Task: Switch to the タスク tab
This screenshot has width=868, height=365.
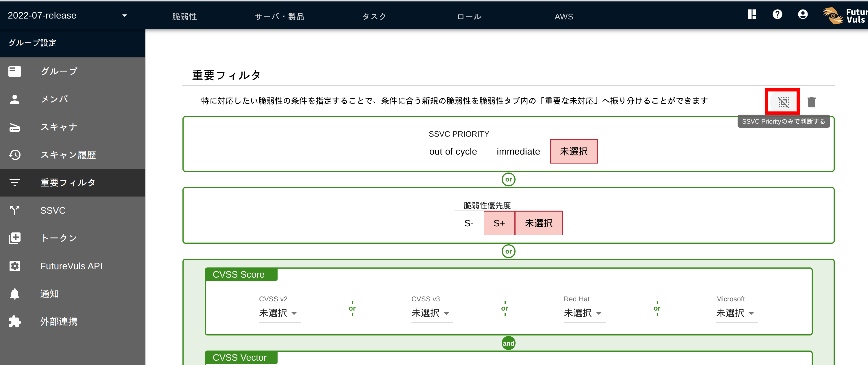Action: click(x=374, y=16)
